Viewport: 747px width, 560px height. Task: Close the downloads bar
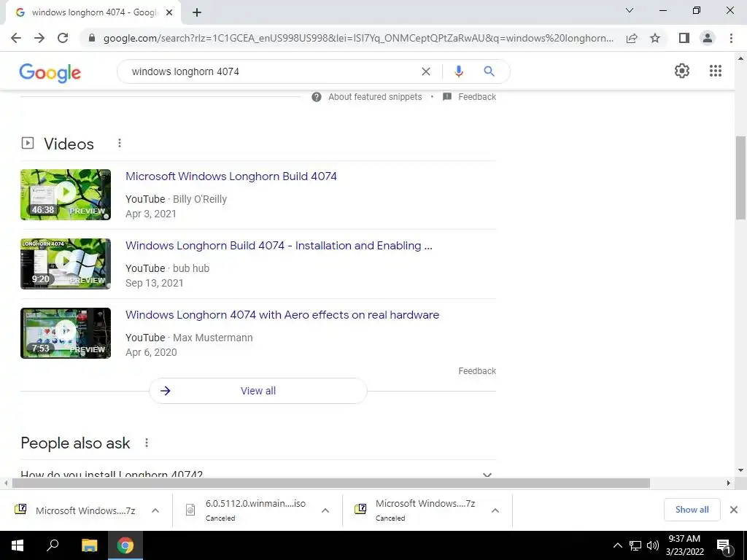point(734,510)
